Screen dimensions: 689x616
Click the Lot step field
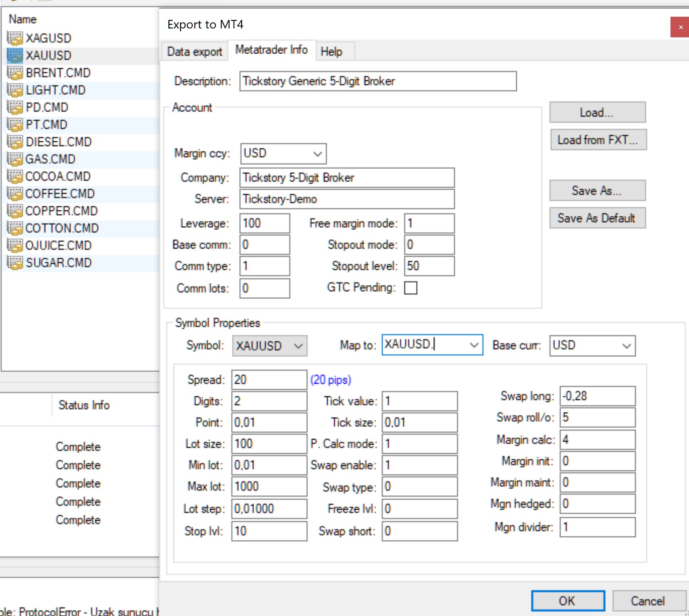[269, 509]
